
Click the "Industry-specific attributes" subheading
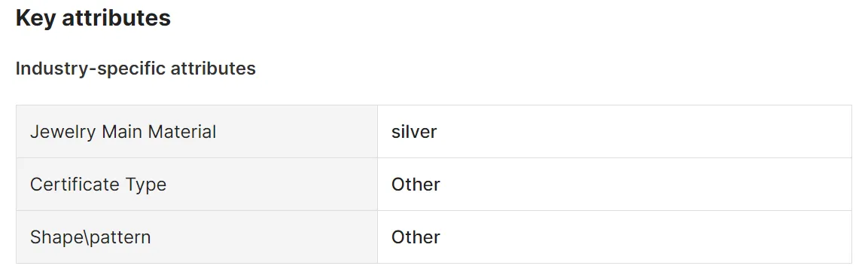click(136, 69)
